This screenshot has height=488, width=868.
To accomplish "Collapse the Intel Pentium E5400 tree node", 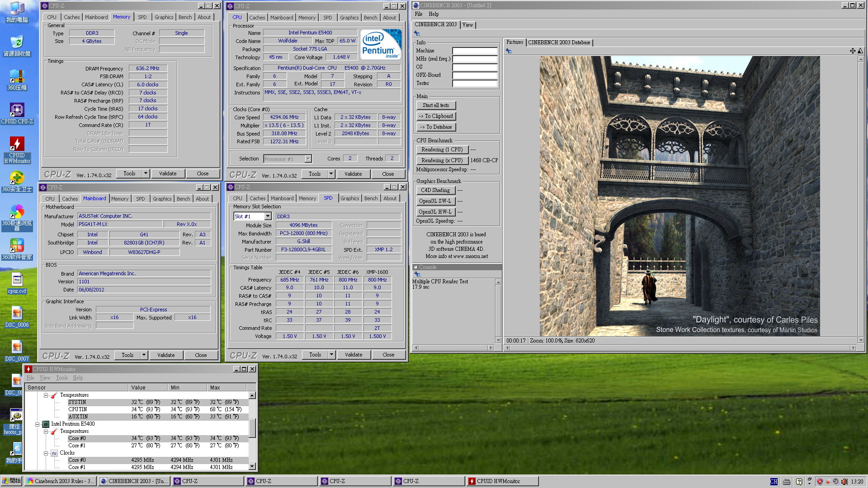I will (38, 424).
